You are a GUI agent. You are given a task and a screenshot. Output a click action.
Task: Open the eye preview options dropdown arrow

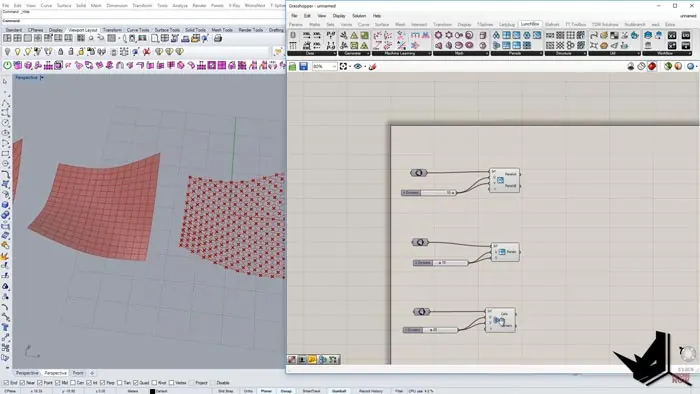tap(365, 66)
